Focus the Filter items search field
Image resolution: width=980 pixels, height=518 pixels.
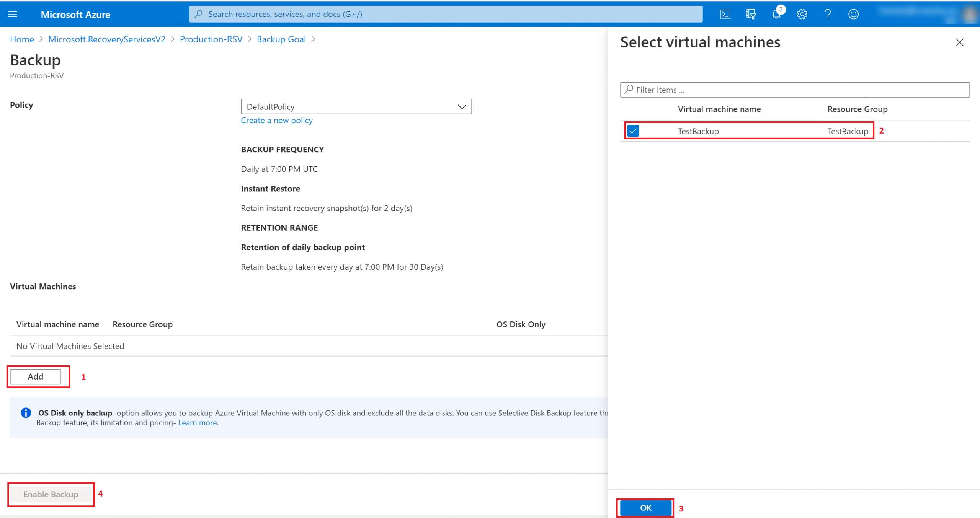tap(795, 90)
